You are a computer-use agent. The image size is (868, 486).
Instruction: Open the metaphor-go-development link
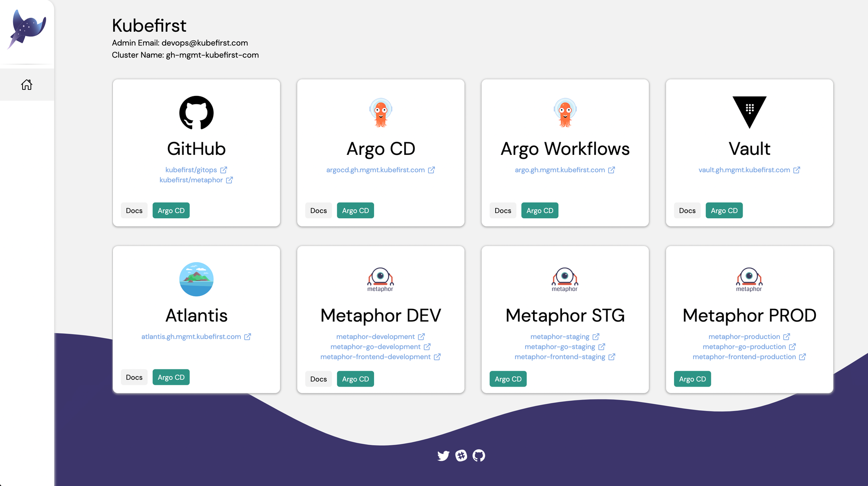tap(375, 346)
